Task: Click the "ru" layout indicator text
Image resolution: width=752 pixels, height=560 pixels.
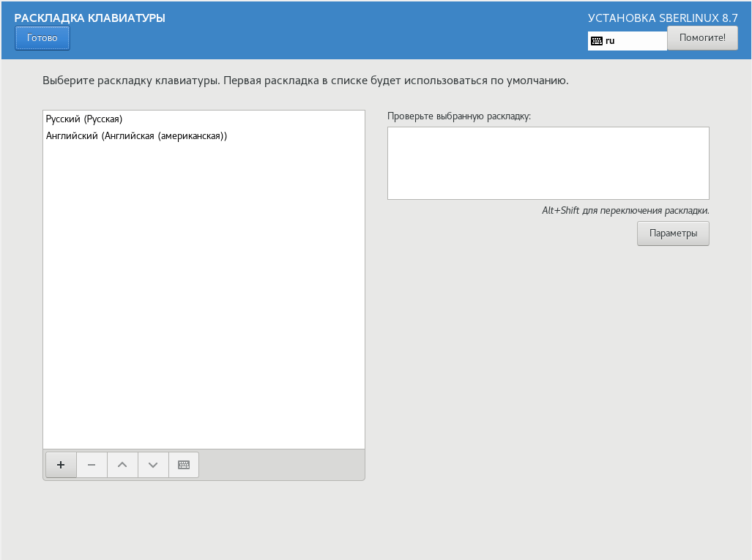Action: pyautogui.click(x=610, y=41)
